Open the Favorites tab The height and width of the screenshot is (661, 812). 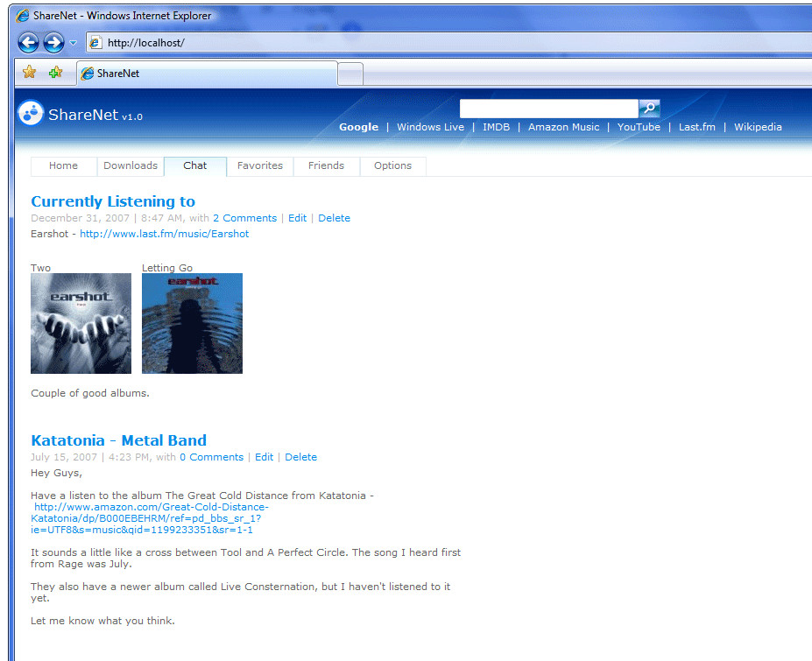point(260,166)
